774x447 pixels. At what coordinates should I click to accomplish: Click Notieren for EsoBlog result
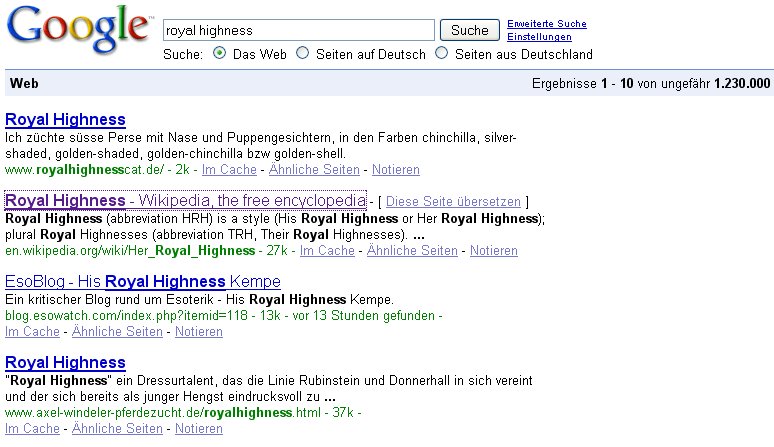[199, 332]
